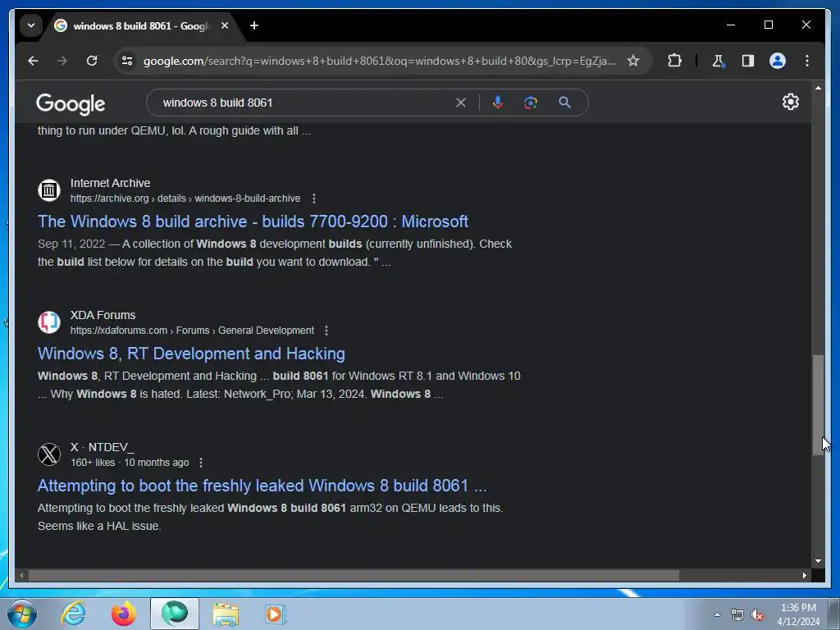Image resolution: width=840 pixels, height=630 pixels.
Task: Click the archive.org breadcrumb URL
Action: [x=185, y=199]
